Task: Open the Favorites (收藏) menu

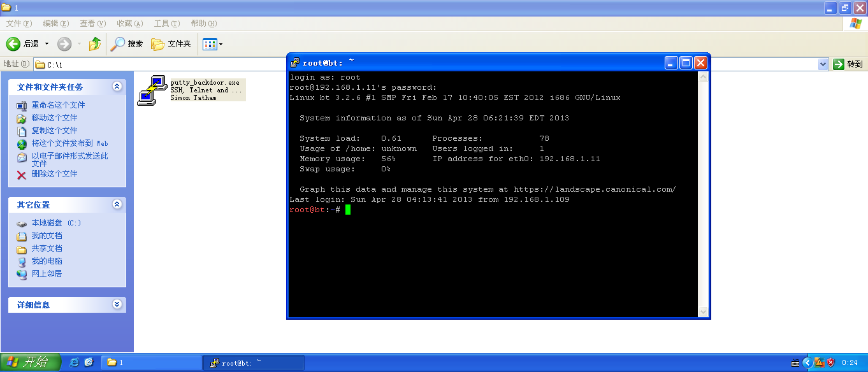Action: 129,24
